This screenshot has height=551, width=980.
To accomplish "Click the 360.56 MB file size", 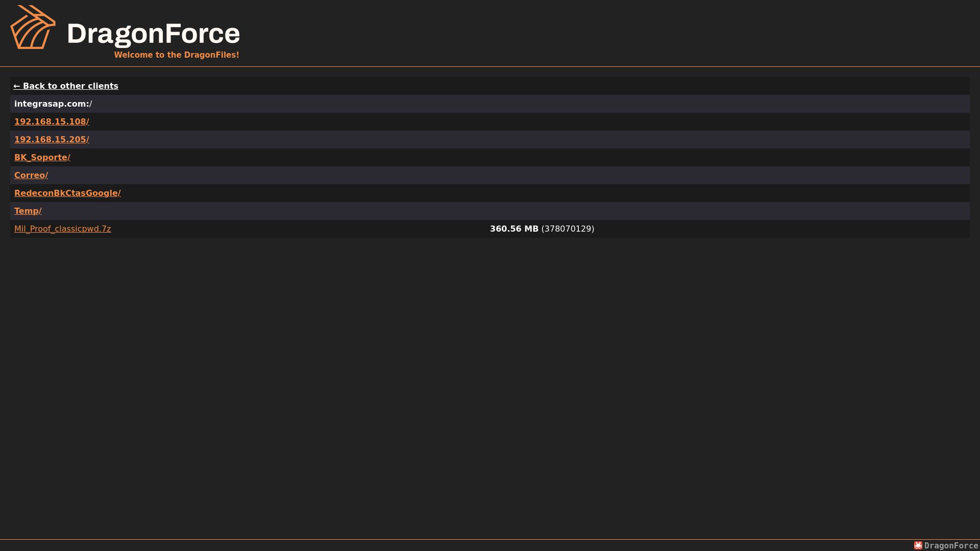I will (514, 229).
